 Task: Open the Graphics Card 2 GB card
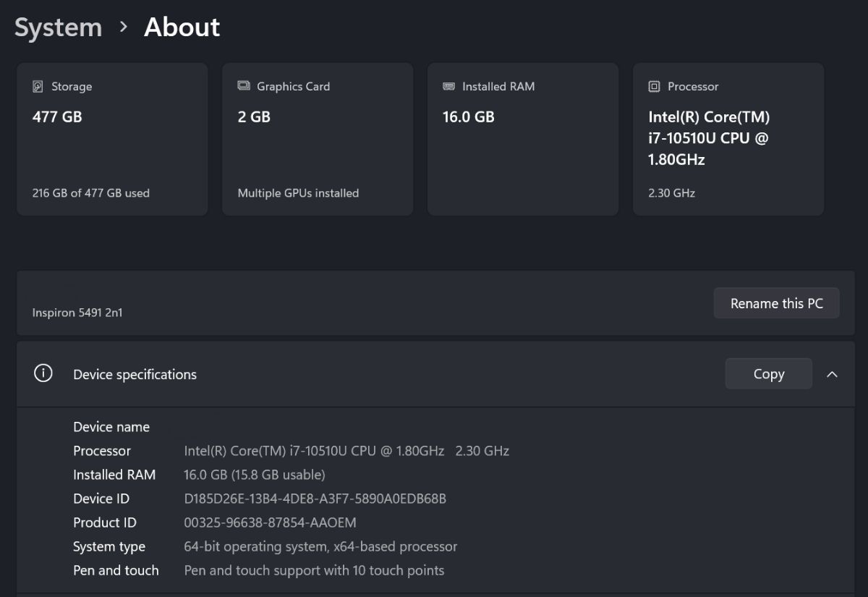[318, 139]
